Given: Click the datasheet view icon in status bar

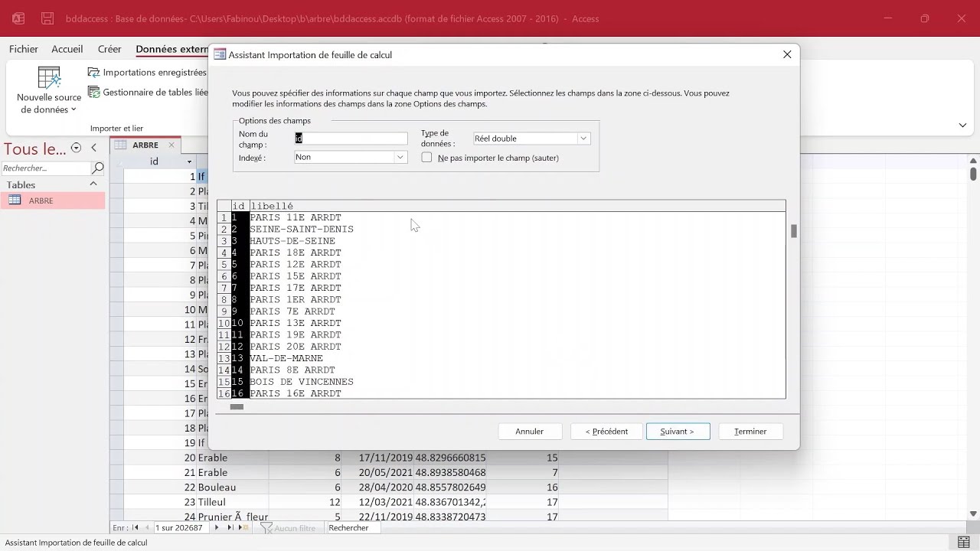Looking at the screenshot, I should pyautogui.click(x=963, y=543).
